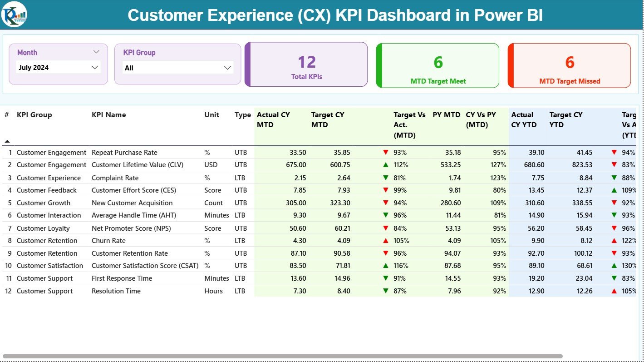The height and width of the screenshot is (362, 644).
Task: Click the green up indicator on Customer Lifetime Value
Action: point(386,165)
